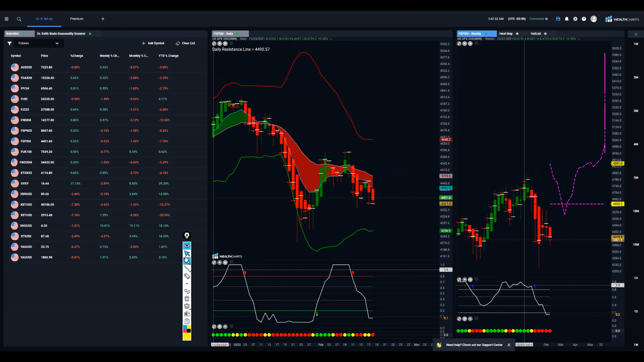This screenshot has width=644, height=362.
Task: Open the hamburger main menu
Action: [x=6, y=19]
